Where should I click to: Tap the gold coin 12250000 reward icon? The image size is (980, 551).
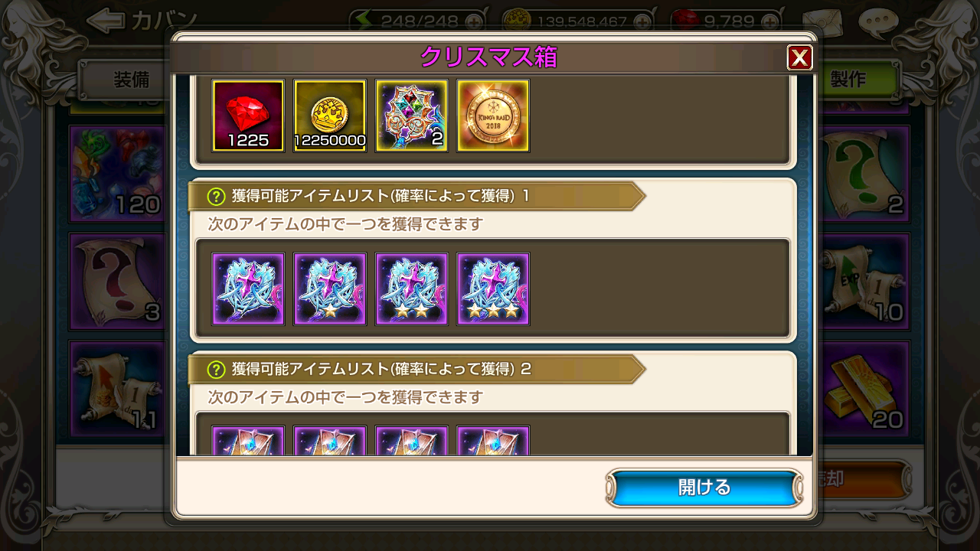tap(330, 116)
